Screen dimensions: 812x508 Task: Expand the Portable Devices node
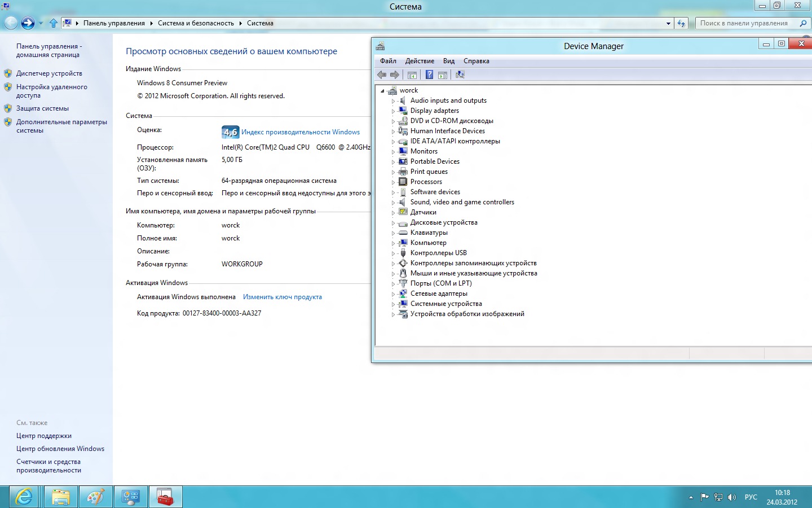click(393, 162)
